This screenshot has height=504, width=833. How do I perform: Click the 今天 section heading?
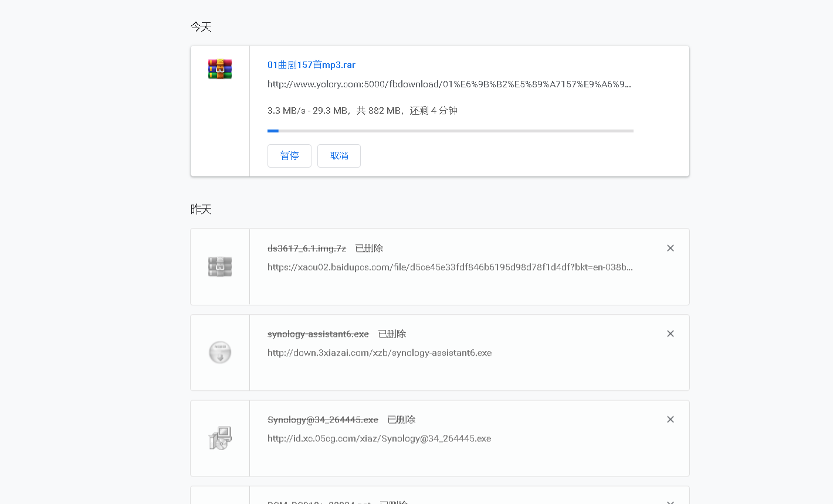pos(201,27)
